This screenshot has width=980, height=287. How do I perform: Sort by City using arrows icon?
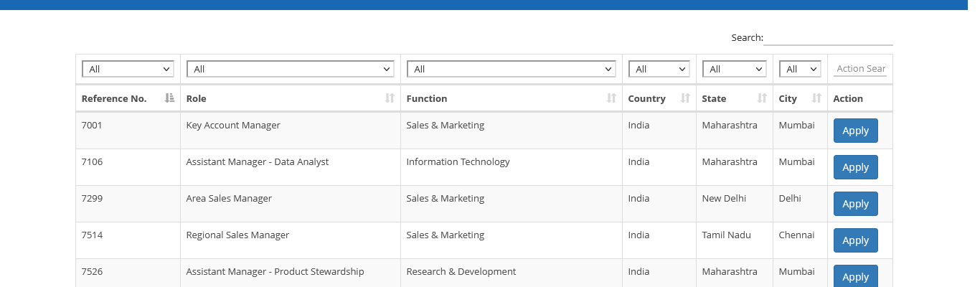(816, 98)
